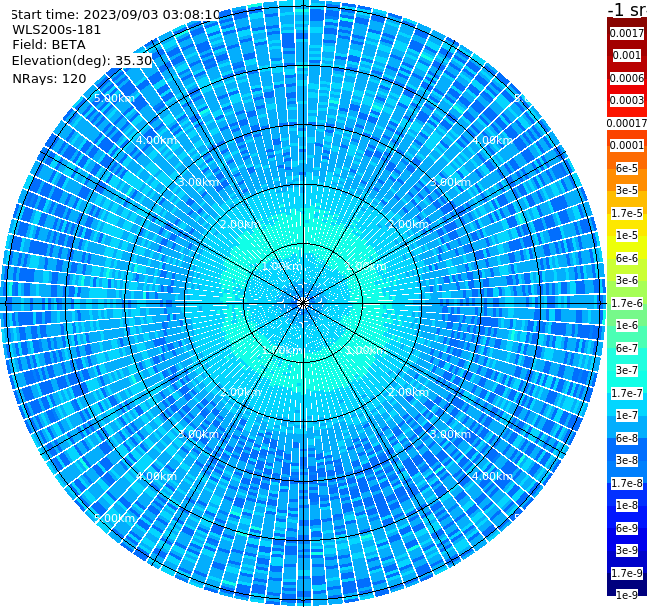Click the 1.00km label in lower-left quadrant
This screenshot has width=647, height=607.
point(283,350)
